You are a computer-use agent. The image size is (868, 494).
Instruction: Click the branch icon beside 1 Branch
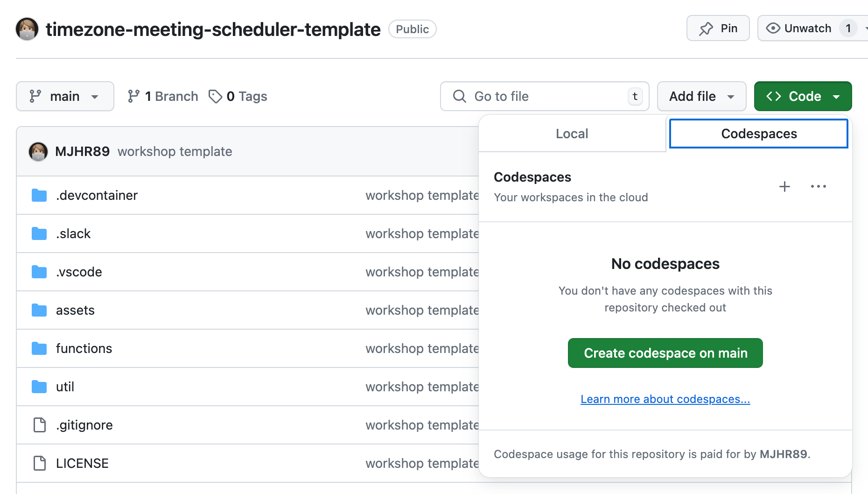point(134,96)
